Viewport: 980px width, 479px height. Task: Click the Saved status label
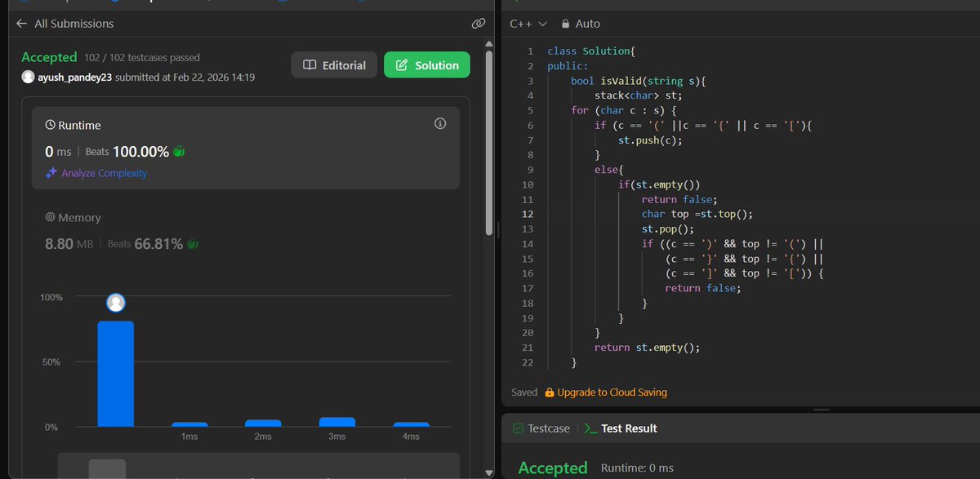click(524, 393)
